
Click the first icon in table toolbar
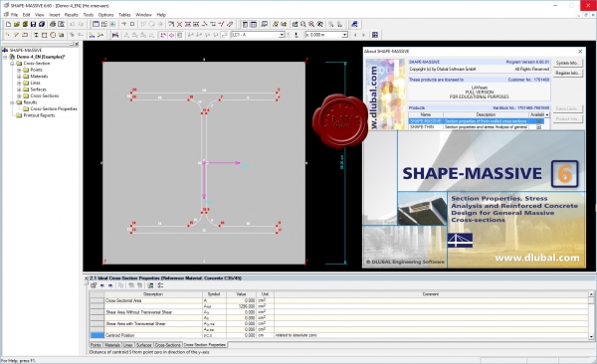(94, 285)
